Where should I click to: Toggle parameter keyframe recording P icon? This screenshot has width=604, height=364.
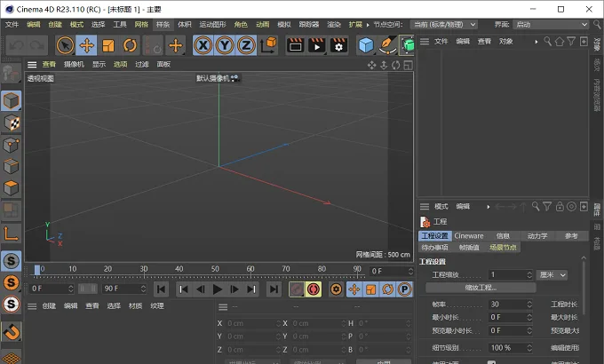[404, 289]
